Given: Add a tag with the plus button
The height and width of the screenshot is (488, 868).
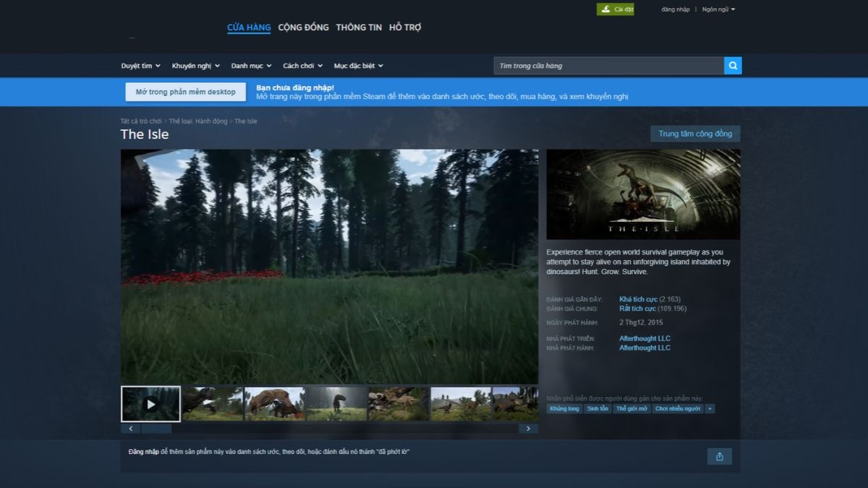Looking at the screenshot, I should tap(710, 408).
